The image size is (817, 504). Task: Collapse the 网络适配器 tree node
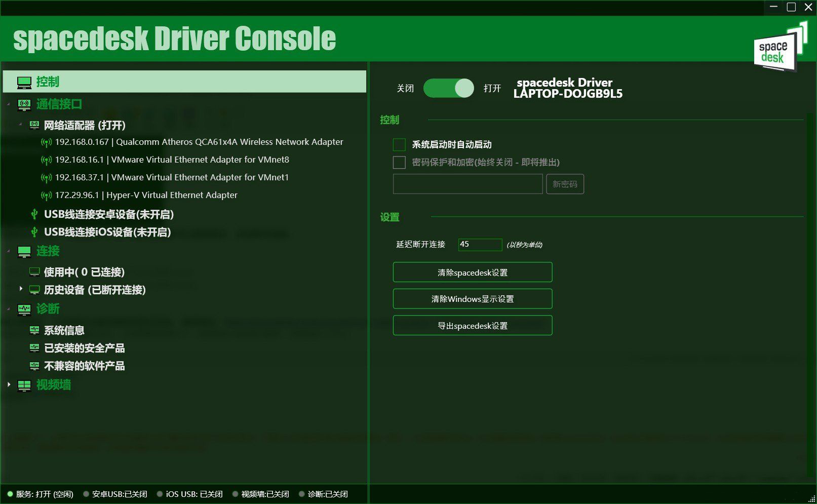[x=21, y=124]
